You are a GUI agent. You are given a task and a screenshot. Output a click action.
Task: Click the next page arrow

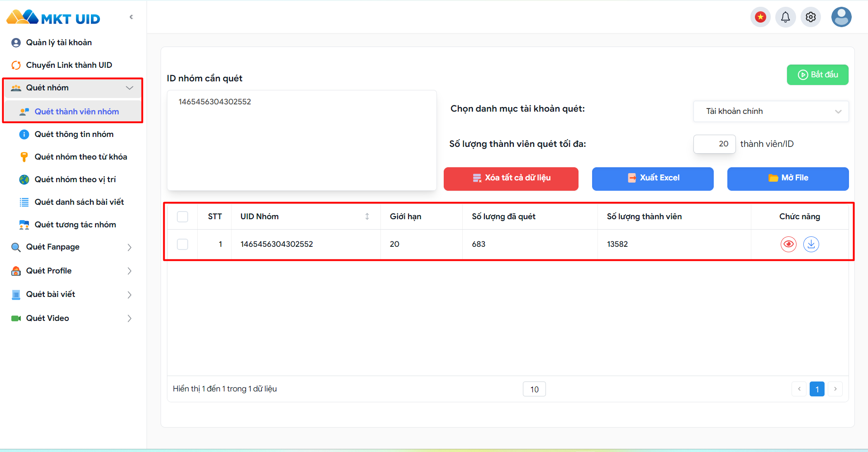tap(835, 389)
